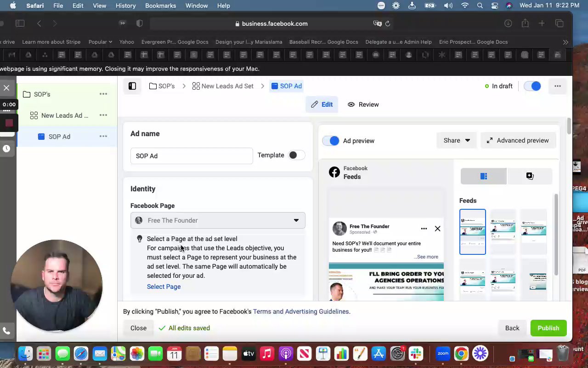
Task: Select the column layout preview mode icon
Action: click(484, 176)
